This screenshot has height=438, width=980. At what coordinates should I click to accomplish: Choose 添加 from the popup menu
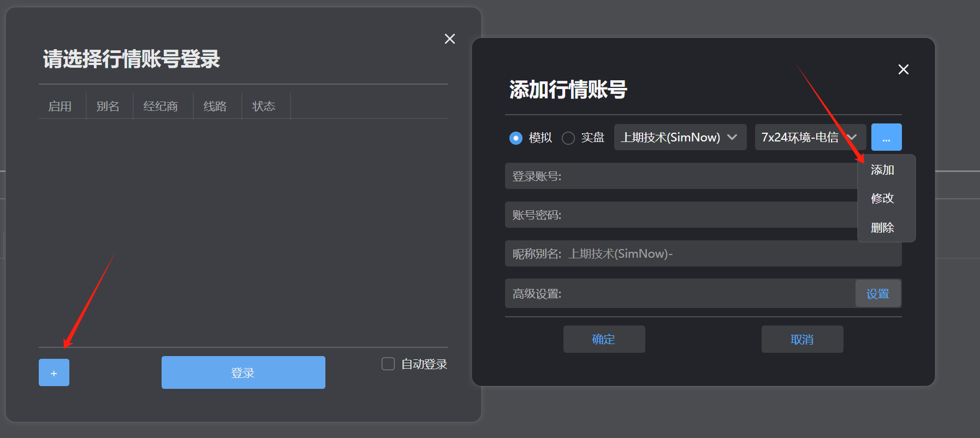click(x=882, y=170)
